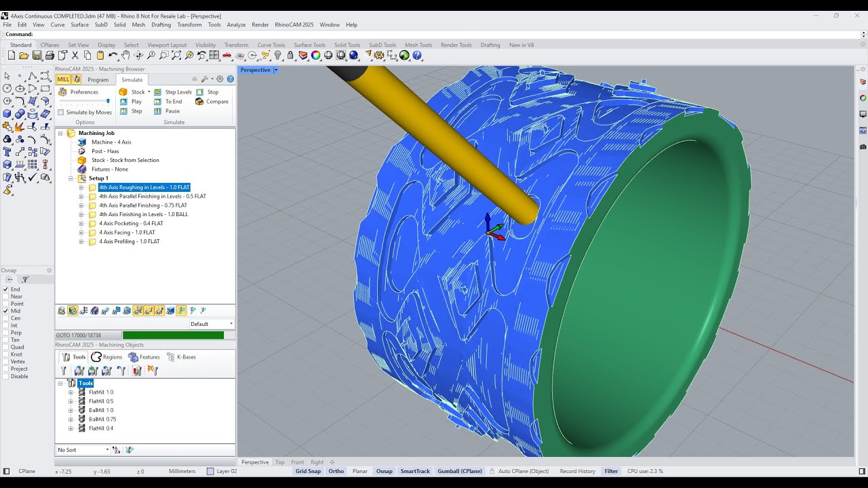Toggle Grid Snap in status bar
Viewport: 868px width, 488px height.
point(308,471)
